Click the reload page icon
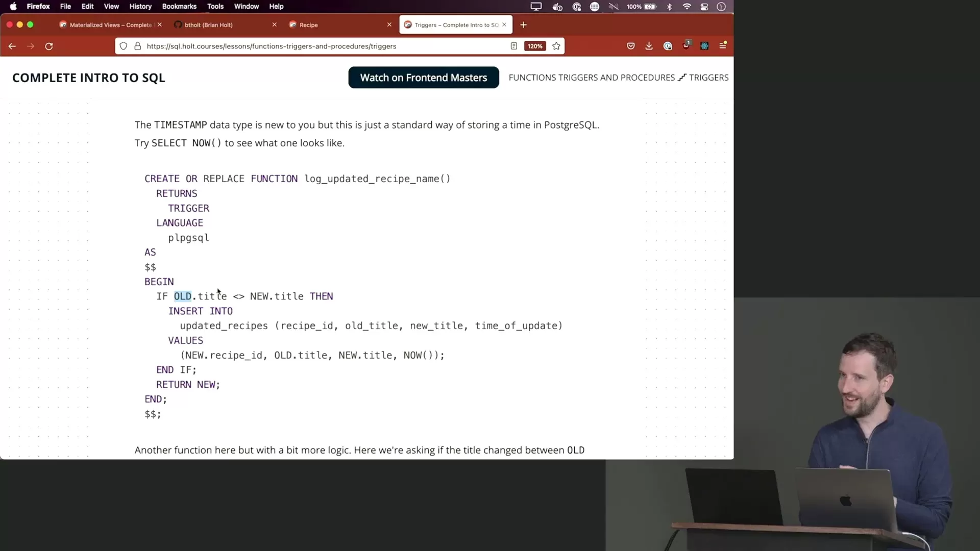 click(x=49, y=46)
